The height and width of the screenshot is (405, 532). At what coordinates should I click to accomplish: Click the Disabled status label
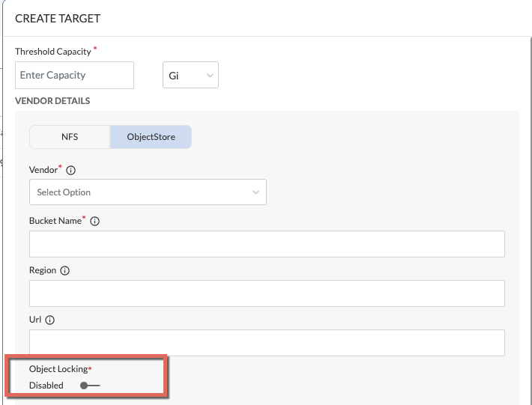pyautogui.click(x=46, y=386)
